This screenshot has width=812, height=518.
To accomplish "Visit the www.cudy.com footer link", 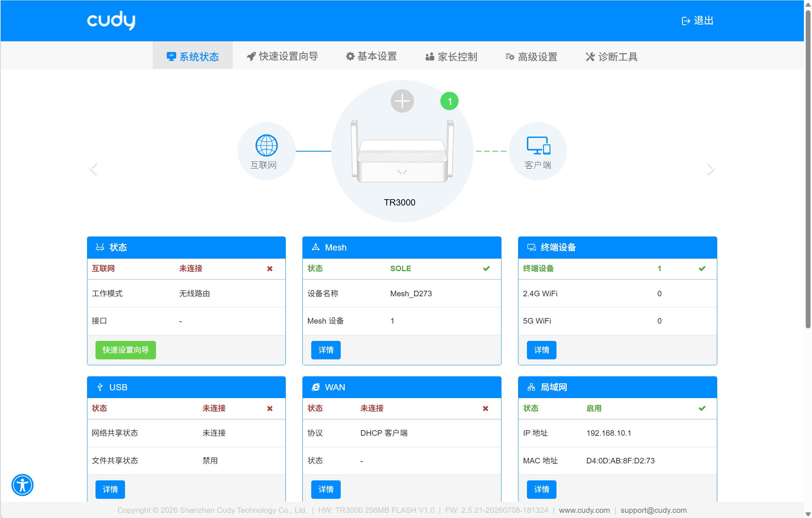I will [x=584, y=510].
